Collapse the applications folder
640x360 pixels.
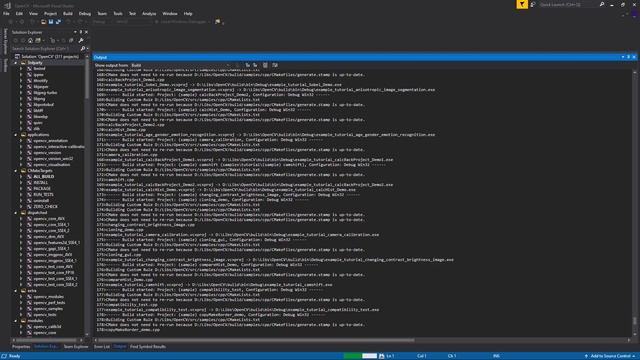16,135
